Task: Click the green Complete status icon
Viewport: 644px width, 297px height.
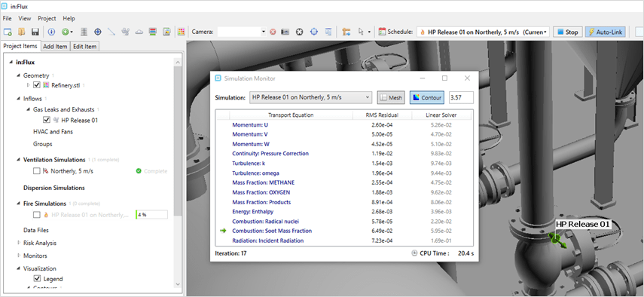Action: pyautogui.click(x=139, y=171)
